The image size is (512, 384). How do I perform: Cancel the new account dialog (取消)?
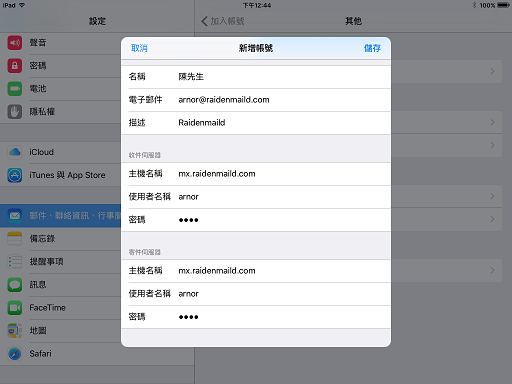(139, 48)
